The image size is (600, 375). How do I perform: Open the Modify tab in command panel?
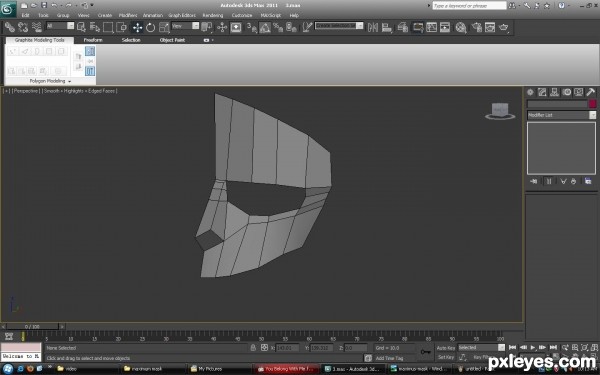point(542,92)
